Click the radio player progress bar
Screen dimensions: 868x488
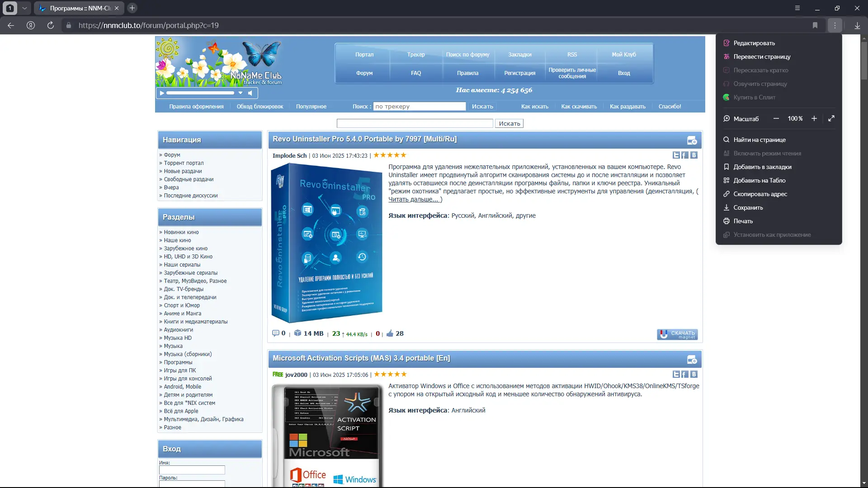pos(200,93)
